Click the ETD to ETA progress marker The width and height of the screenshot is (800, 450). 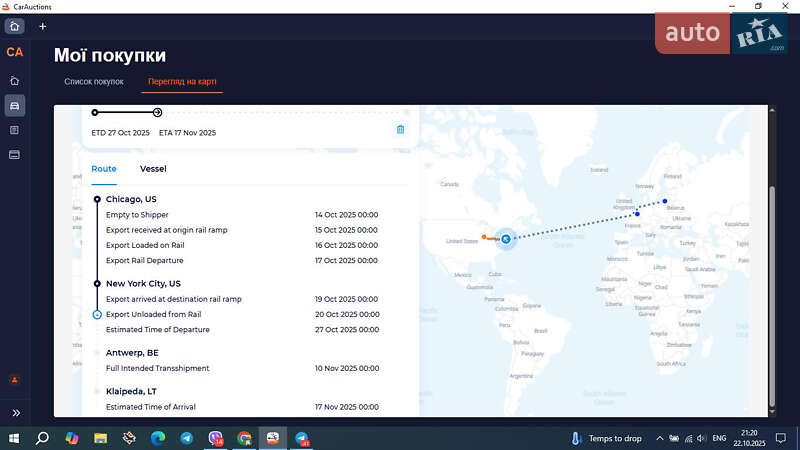157,112
